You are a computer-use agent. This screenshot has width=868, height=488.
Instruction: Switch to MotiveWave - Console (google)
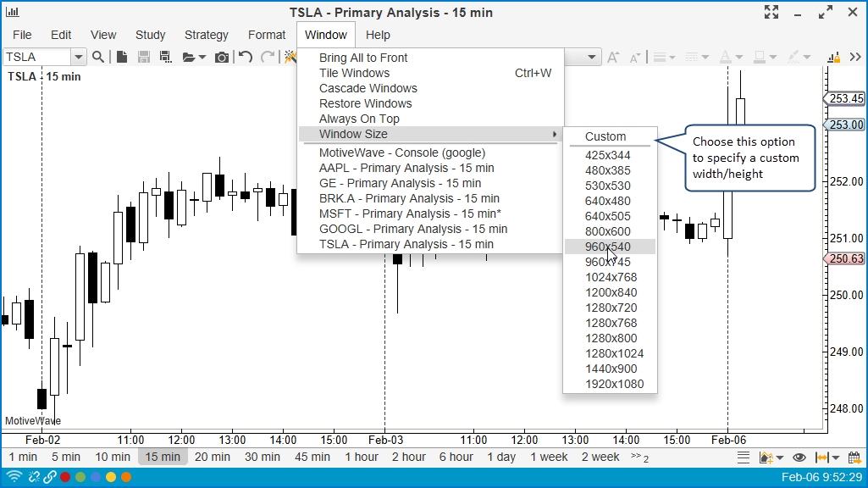431,152
